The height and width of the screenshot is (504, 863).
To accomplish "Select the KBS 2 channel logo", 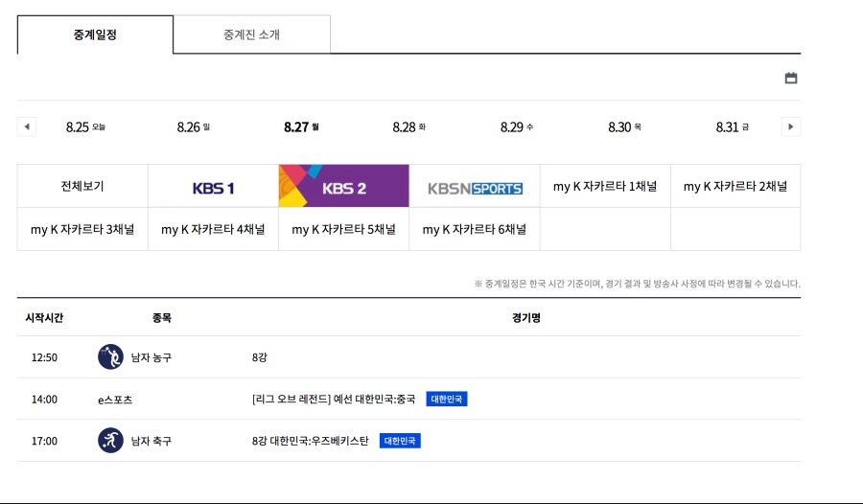I will 343,187.
